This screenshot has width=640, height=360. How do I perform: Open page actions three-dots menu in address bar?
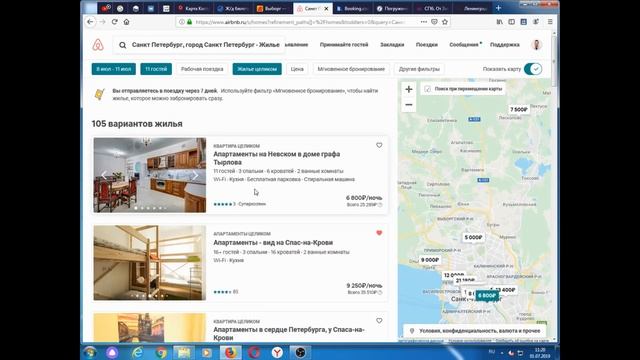point(424,22)
